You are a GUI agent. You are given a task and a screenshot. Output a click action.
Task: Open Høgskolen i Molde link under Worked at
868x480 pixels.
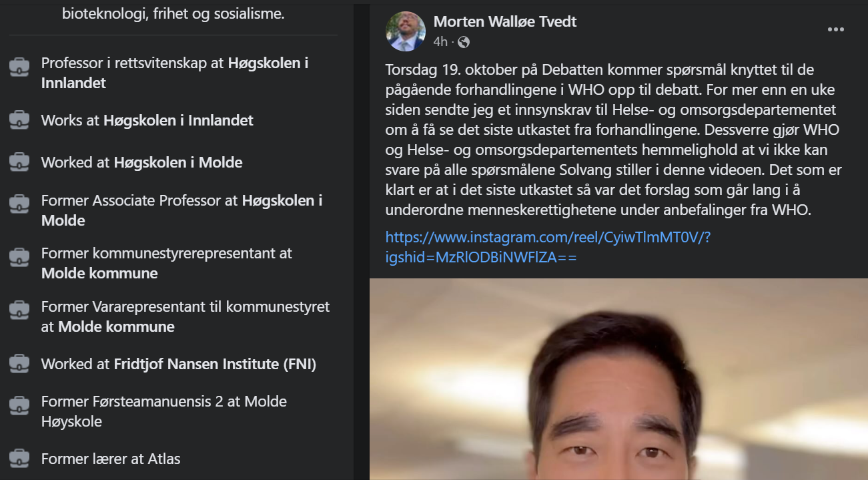coord(178,162)
